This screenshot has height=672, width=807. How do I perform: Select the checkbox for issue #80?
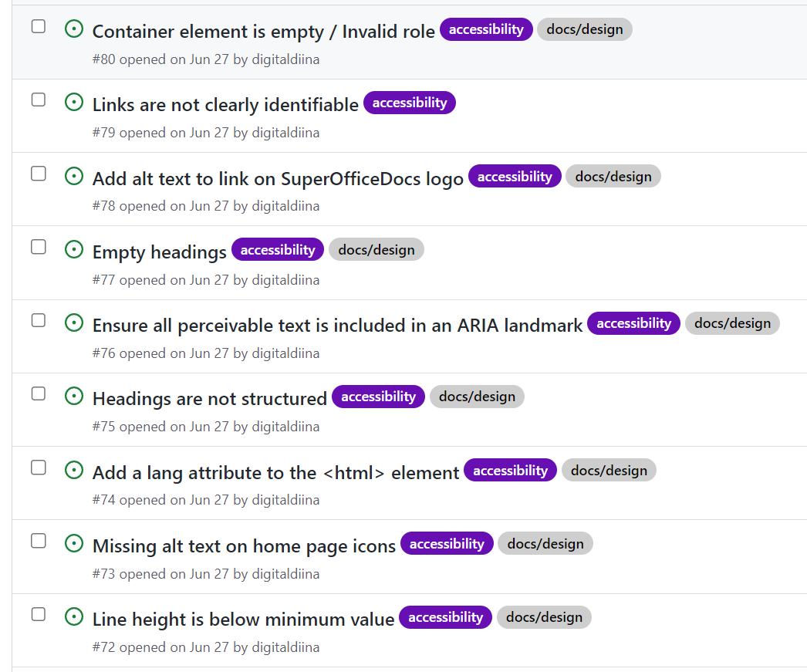(38, 25)
